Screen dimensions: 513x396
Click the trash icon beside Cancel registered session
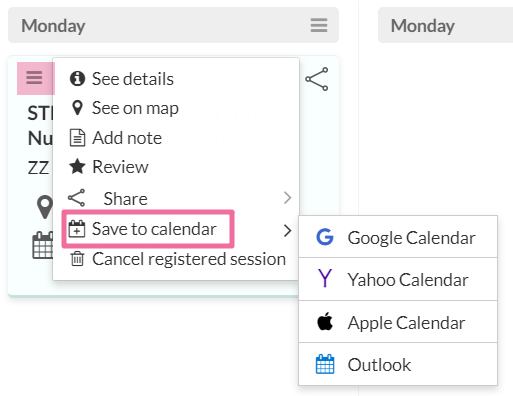77,259
